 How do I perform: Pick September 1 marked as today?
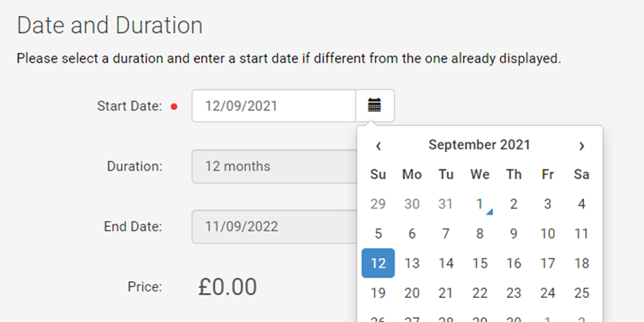480,204
